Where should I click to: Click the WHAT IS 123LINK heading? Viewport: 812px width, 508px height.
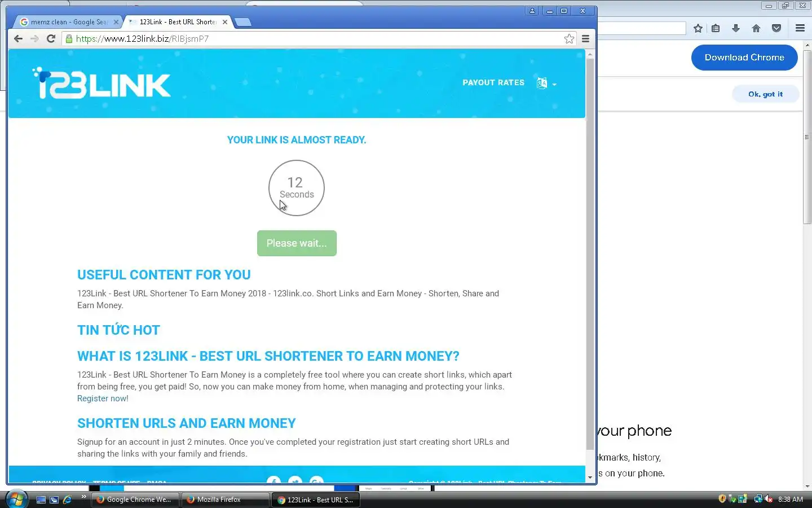[268, 356]
